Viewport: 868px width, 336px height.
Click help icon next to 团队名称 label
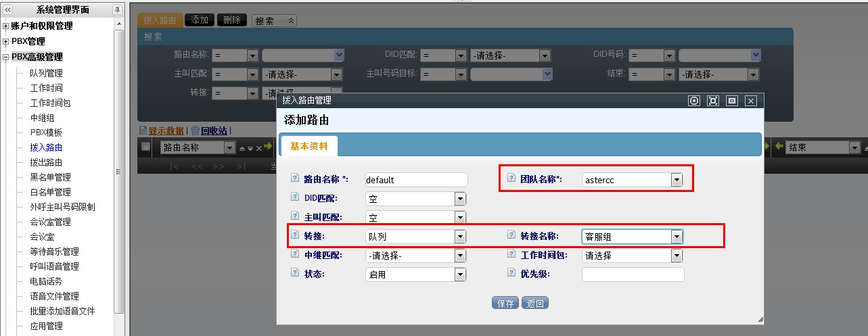511,178
